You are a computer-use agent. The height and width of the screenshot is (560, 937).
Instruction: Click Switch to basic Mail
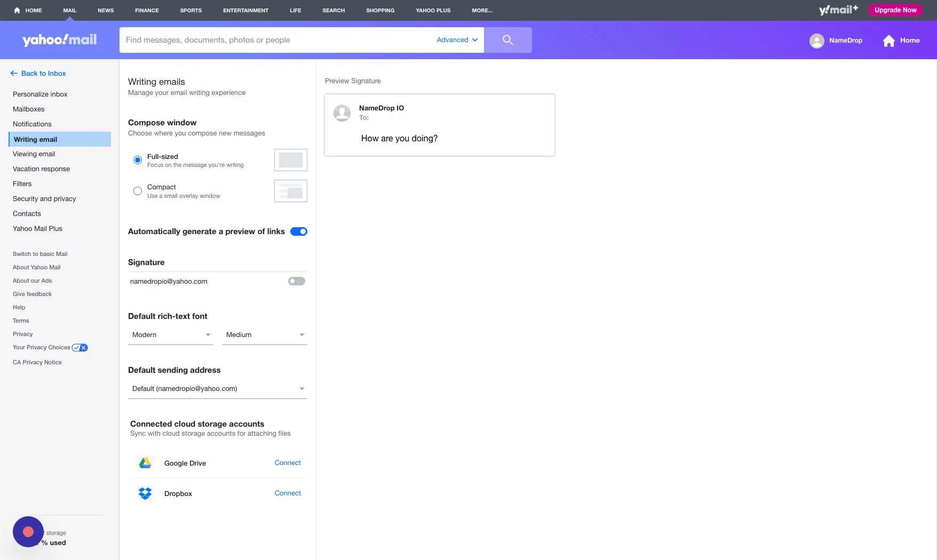tap(40, 254)
